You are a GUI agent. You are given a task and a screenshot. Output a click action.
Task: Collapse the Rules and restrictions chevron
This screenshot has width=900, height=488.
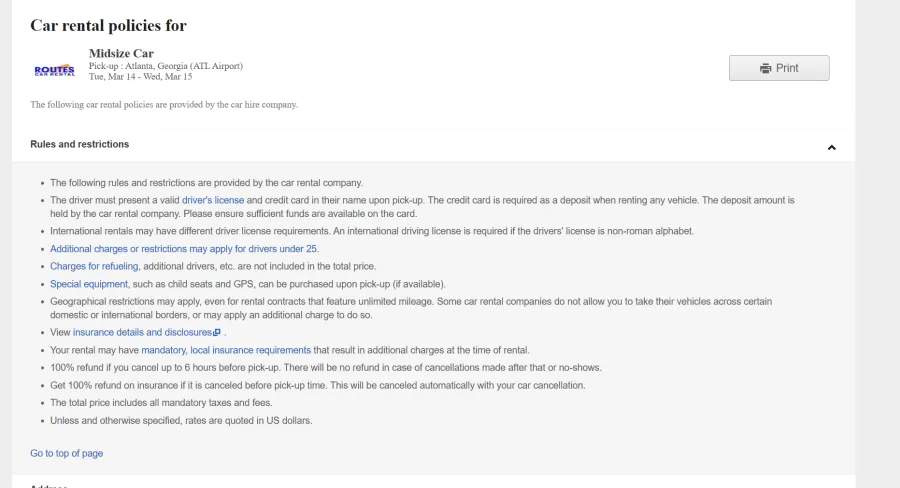pos(831,148)
